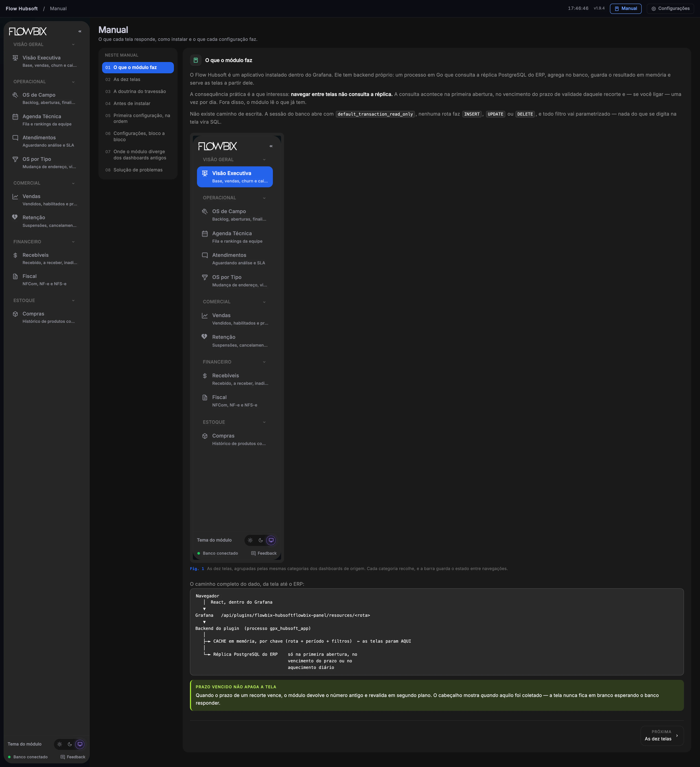700x767 pixels.
Task: Open section 06 Configurações, bloco a bloco
Action: pyautogui.click(x=138, y=137)
